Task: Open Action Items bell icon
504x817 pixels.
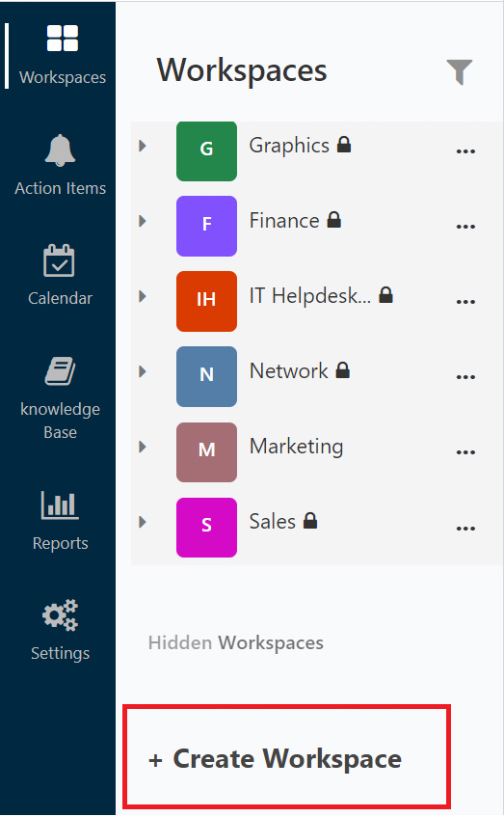Action: tap(60, 150)
